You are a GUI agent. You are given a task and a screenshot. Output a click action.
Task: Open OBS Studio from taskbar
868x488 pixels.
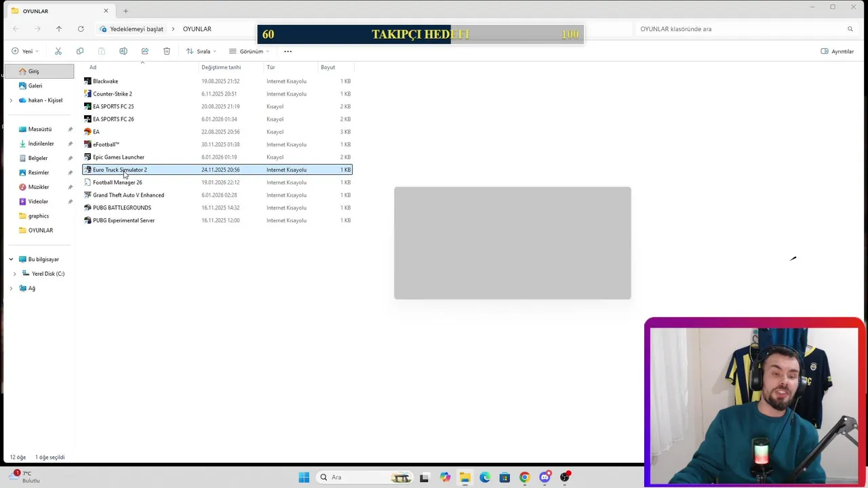[564, 477]
